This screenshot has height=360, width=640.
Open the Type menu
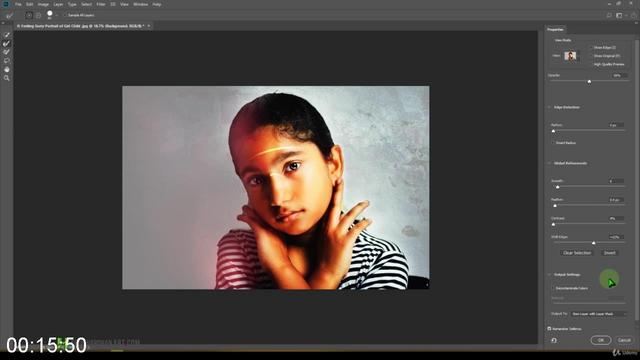[x=72, y=4]
